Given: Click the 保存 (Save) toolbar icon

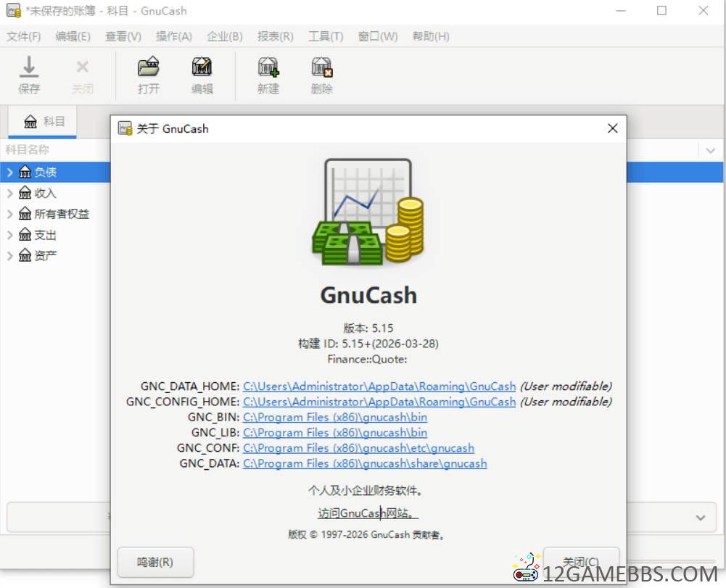Looking at the screenshot, I should click(x=29, y=67).
